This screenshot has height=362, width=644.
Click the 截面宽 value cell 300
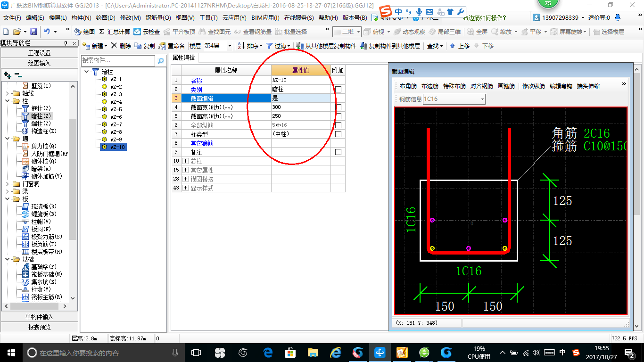click(x=301, y=107)
